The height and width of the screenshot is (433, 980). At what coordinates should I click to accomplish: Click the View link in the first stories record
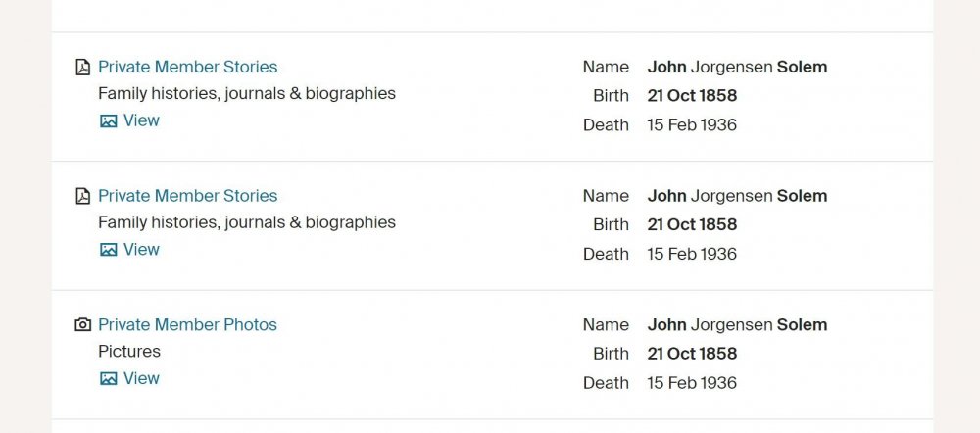[141, 120]
